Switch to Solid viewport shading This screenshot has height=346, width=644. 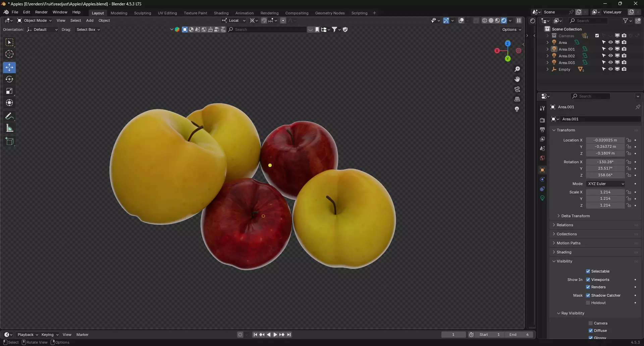click(491, 20)
